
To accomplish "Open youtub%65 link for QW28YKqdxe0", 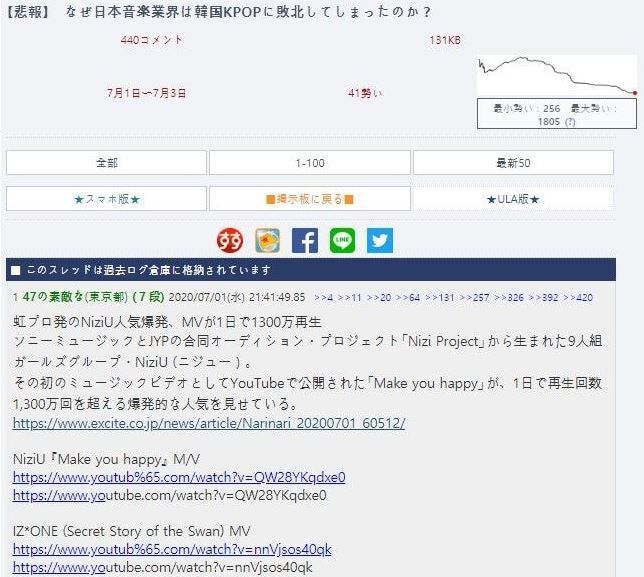I will pyautogui.click(x=179, y=477).
